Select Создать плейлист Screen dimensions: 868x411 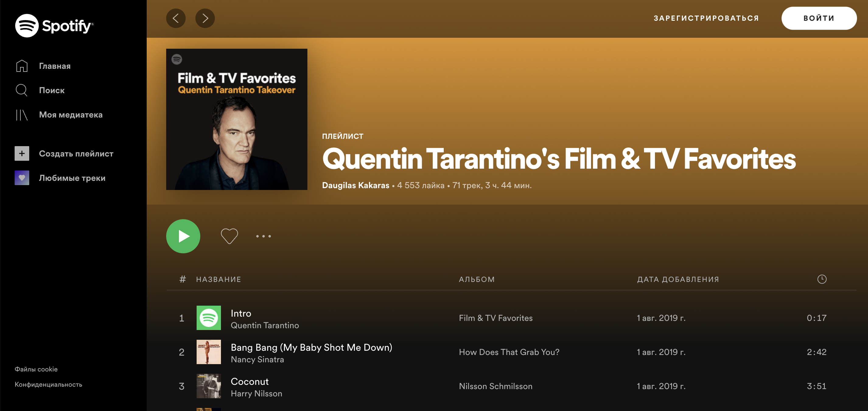[x=76, y=153]
